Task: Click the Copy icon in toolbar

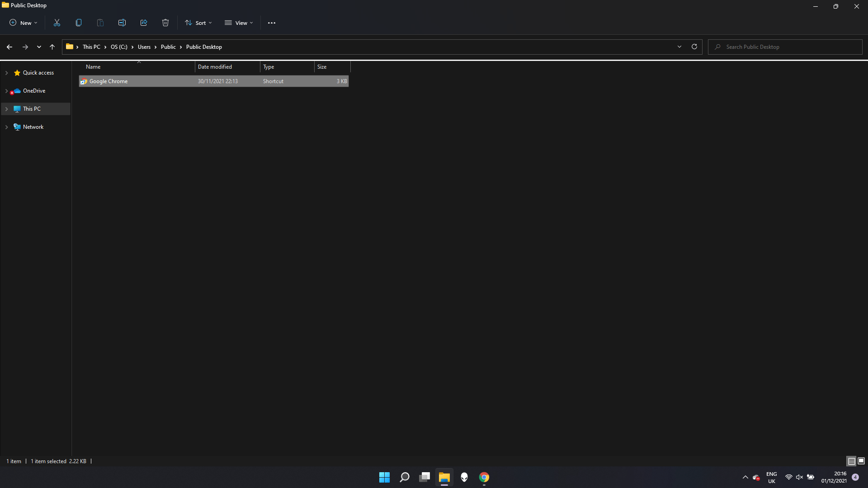Action: pyautogui.click(x=79, y=23)
